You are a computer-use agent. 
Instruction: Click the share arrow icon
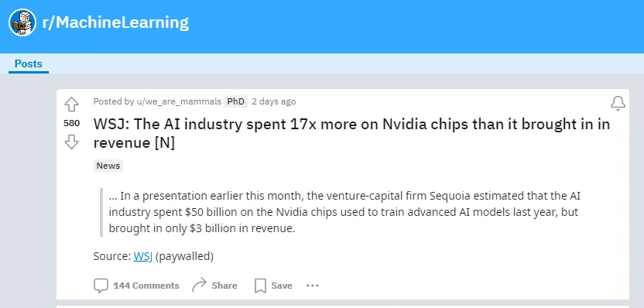pos(199,285)
